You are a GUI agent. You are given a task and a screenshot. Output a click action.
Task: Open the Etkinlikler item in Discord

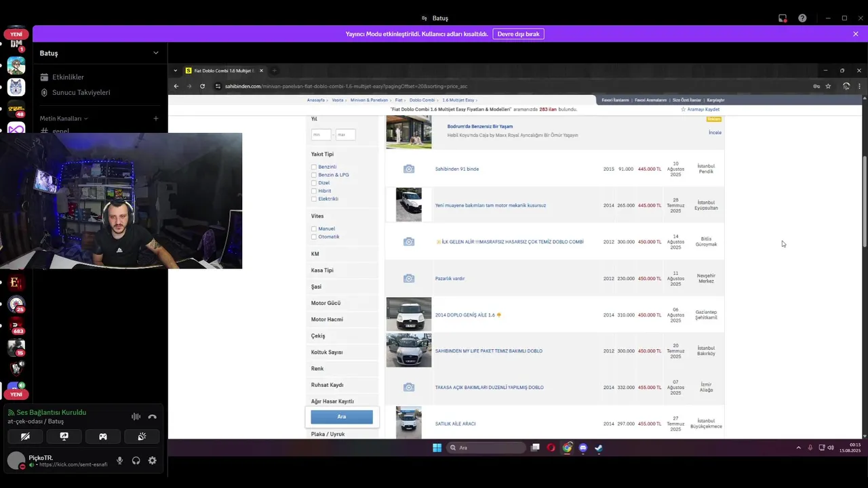(68, 77)
